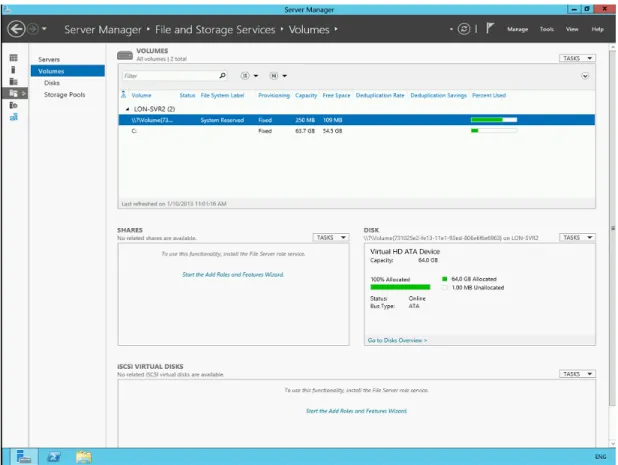Open Storage Pools navigation item
Image resolution: width=618 pixels, height=465 pixels.
click(65, 95)
